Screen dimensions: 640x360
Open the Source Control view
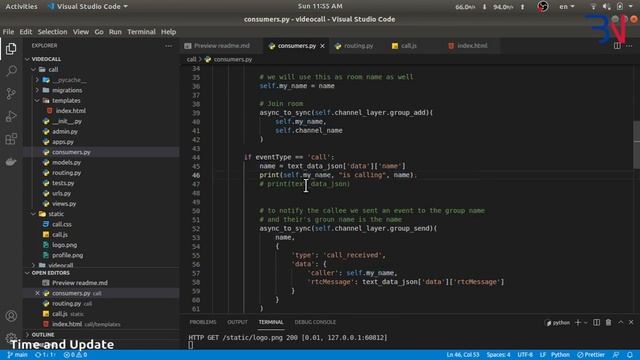click(11, 94)
